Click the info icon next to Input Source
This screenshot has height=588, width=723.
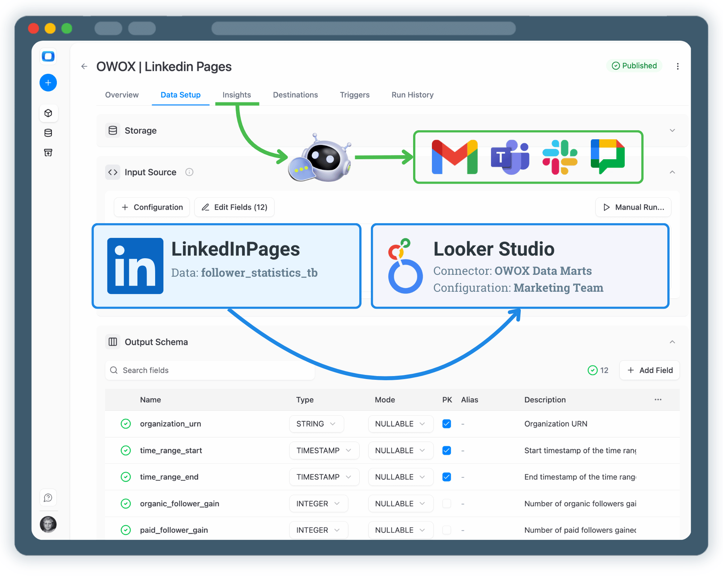click(x=189, y=172)
